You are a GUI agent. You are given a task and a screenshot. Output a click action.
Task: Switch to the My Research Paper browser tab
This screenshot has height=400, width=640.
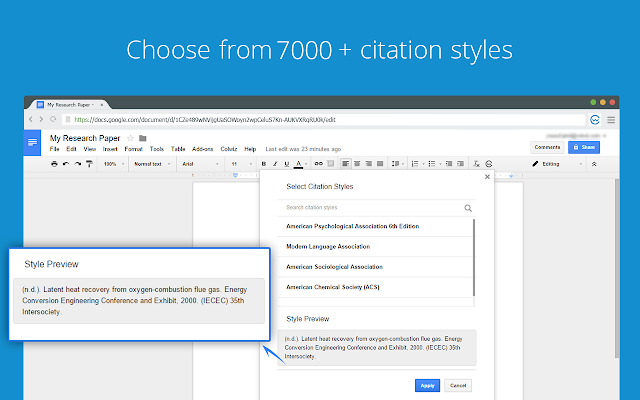(70, 105)
